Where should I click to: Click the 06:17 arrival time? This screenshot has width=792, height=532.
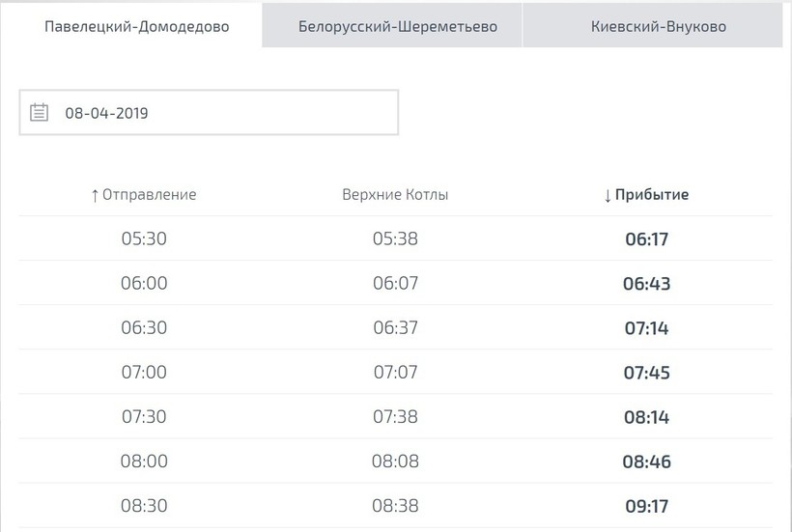click(646, 239)
